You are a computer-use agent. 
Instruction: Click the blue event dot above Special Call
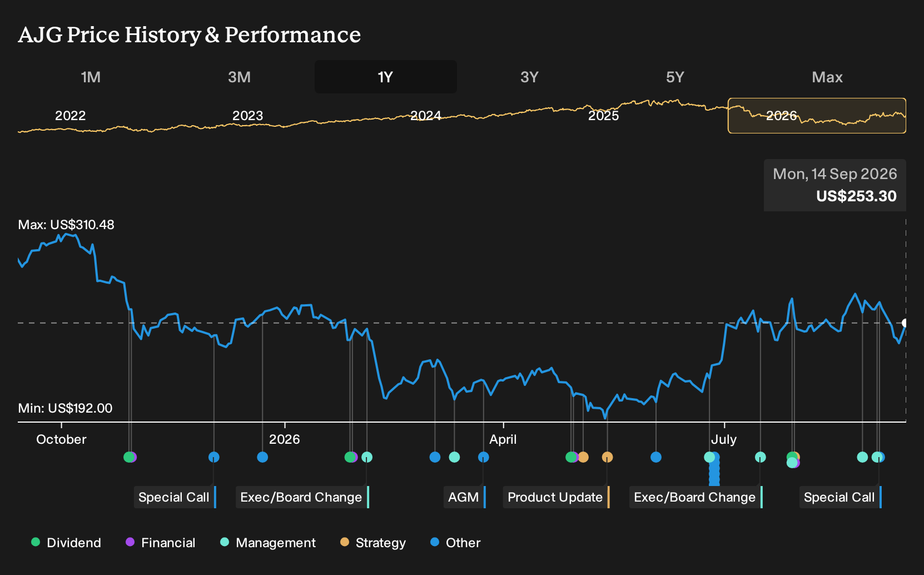tap(214, 457)
